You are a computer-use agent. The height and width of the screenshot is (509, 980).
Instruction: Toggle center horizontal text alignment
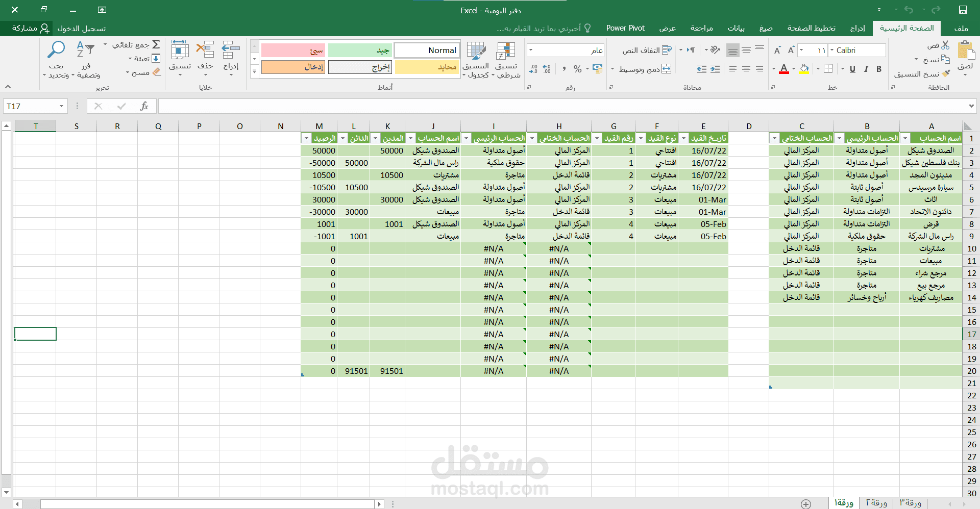746,69
